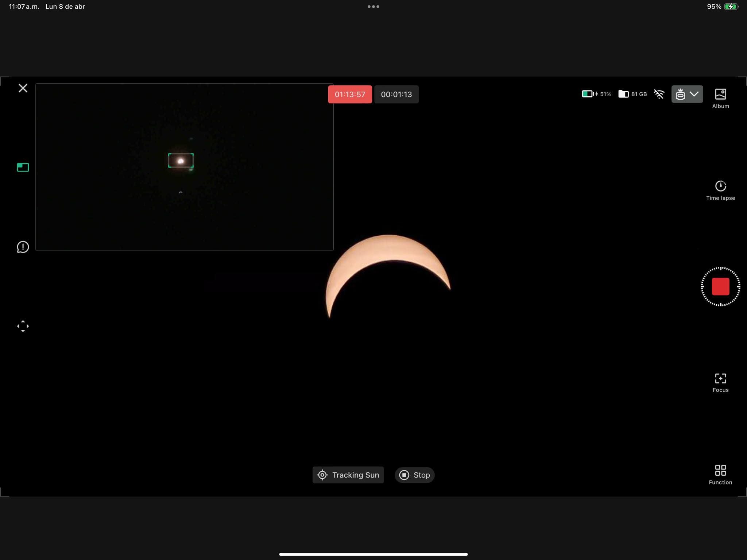The width and height of the screenshot is (747, 560).
Task: Open the directional movement pad
Action: tap(23, 326)
